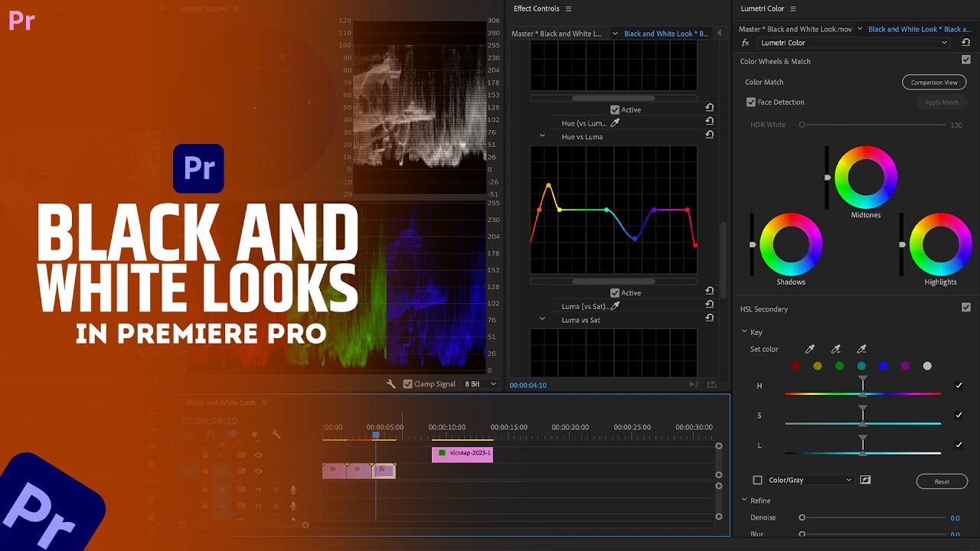Click the invert mask icon beside Color/Gray
Screen dimensions: 980x551
[x=866, y=480]
